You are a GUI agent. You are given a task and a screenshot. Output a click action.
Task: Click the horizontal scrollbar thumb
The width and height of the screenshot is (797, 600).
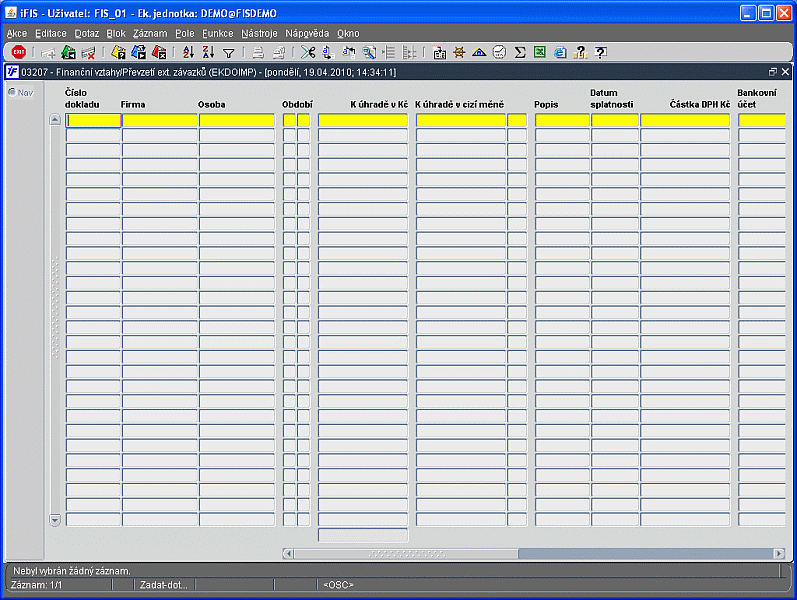[x=406, y=553]
